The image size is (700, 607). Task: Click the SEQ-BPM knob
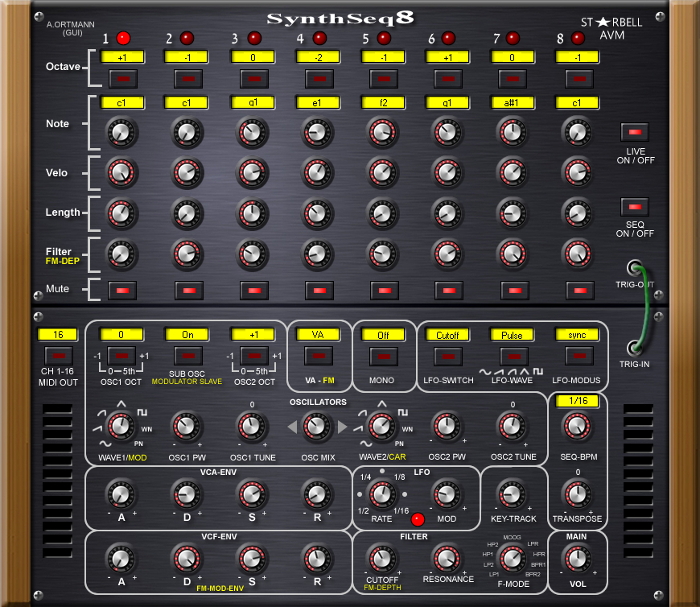click(x=579, y=427)
